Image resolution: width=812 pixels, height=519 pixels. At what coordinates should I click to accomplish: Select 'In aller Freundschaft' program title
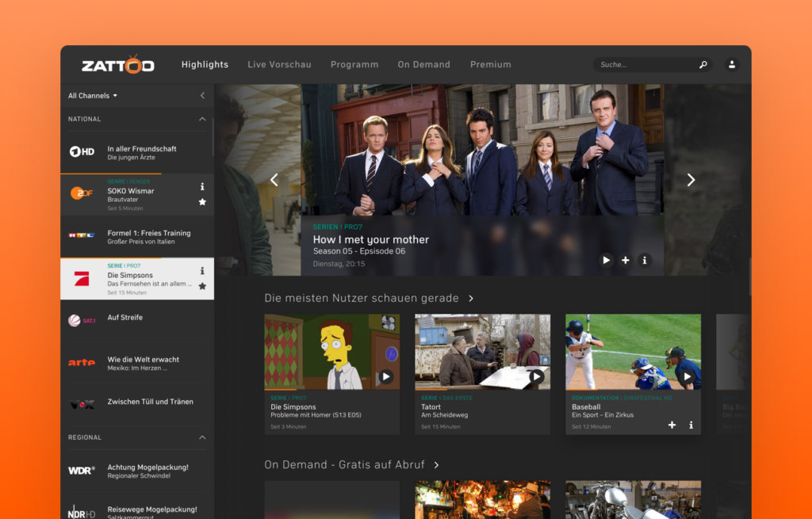coord(142,148)
